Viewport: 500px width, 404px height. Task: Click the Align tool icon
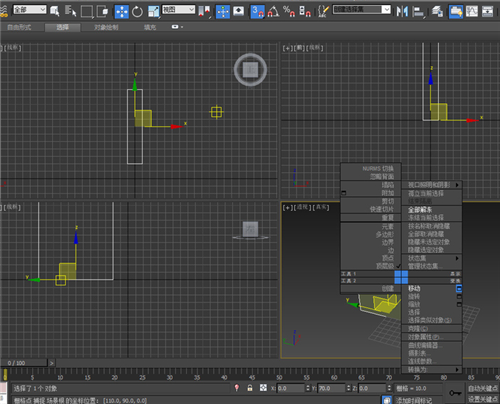pyautogui.click(x=418, y=11)
